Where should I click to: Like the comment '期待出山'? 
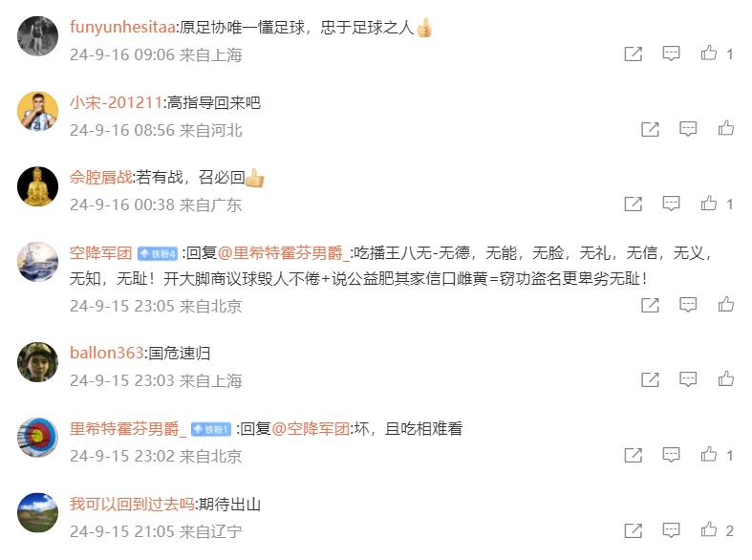pyautogui.click(x=709, y=529)
